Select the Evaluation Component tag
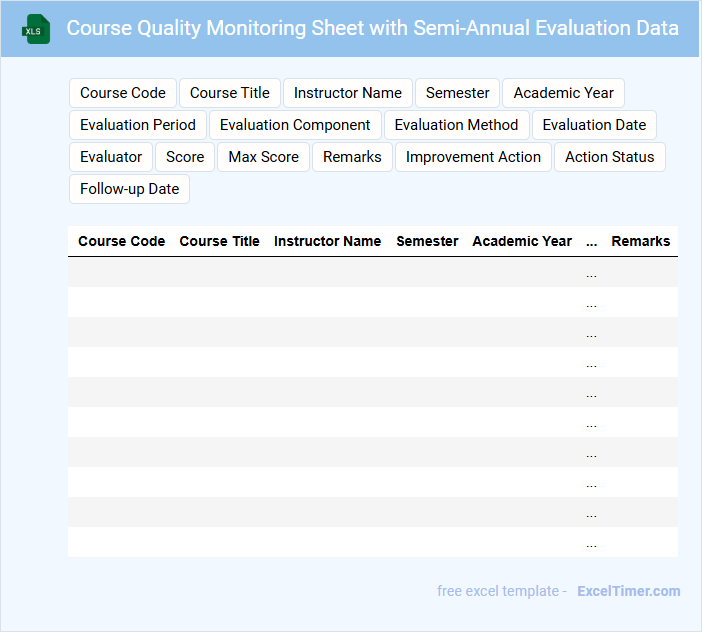 [295, 125]
